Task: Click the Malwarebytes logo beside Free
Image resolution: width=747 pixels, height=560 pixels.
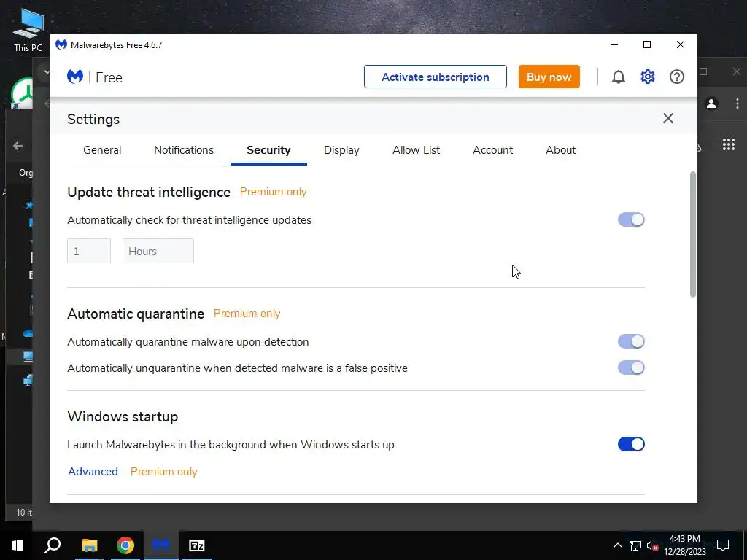Action: click(75, 77)
